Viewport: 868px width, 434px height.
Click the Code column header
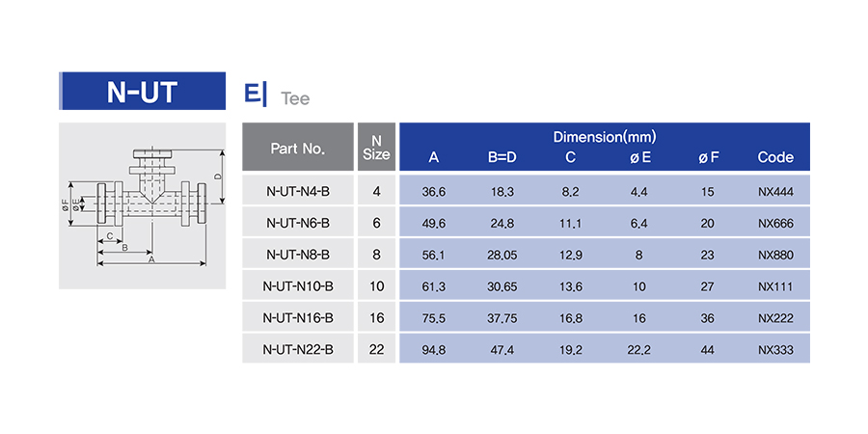(x=775, y=158)
